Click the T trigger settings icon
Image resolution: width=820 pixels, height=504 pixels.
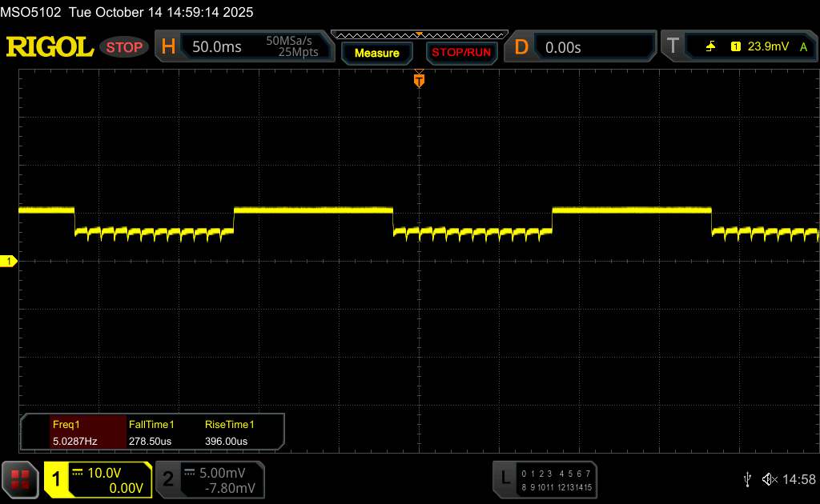tap(673, 47)
